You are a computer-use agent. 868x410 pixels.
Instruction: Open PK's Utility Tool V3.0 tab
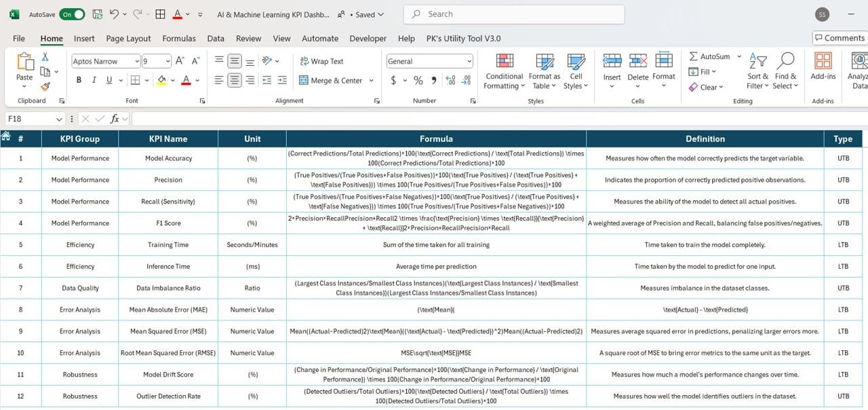[x=463, y=39]
